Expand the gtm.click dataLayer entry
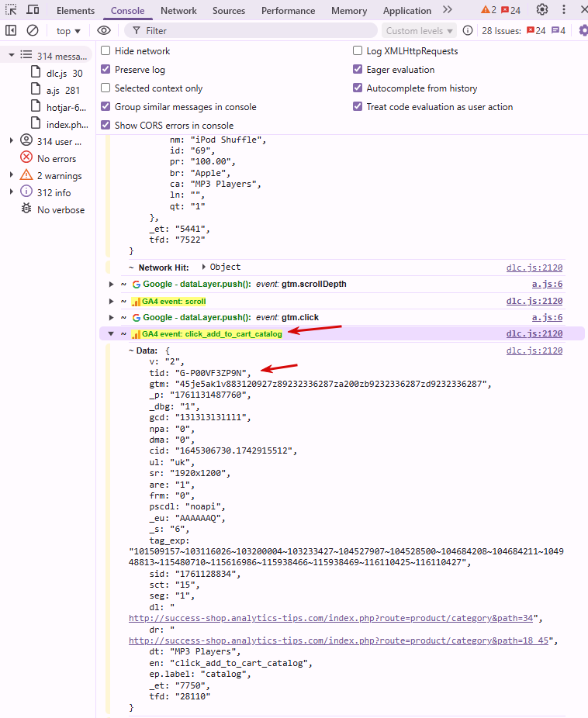 pyautogui.click(x=111, y=317)
